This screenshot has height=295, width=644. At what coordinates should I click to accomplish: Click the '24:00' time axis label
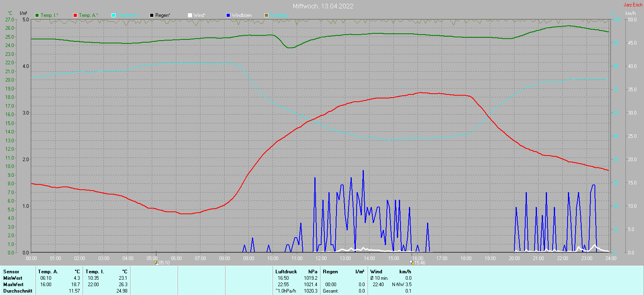611,258
